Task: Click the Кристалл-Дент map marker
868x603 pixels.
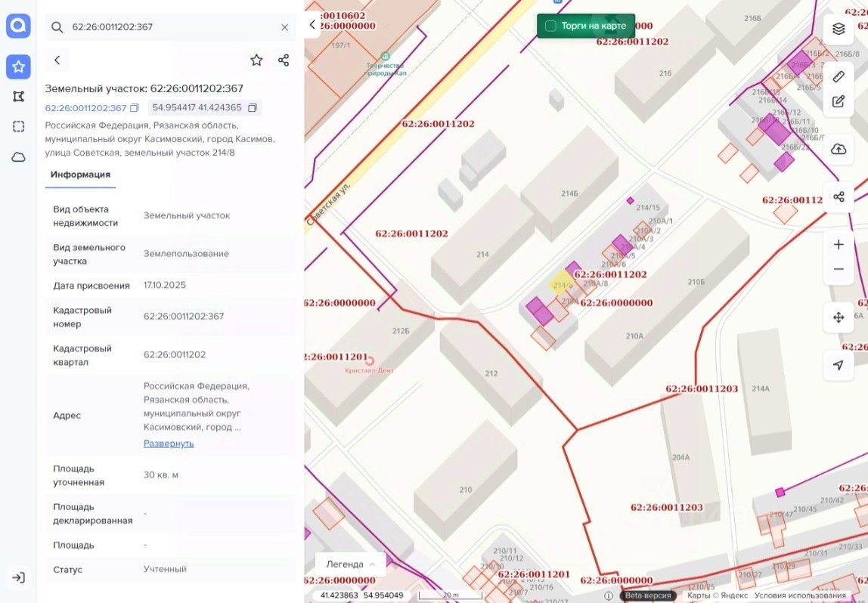Action: [370, 361]
